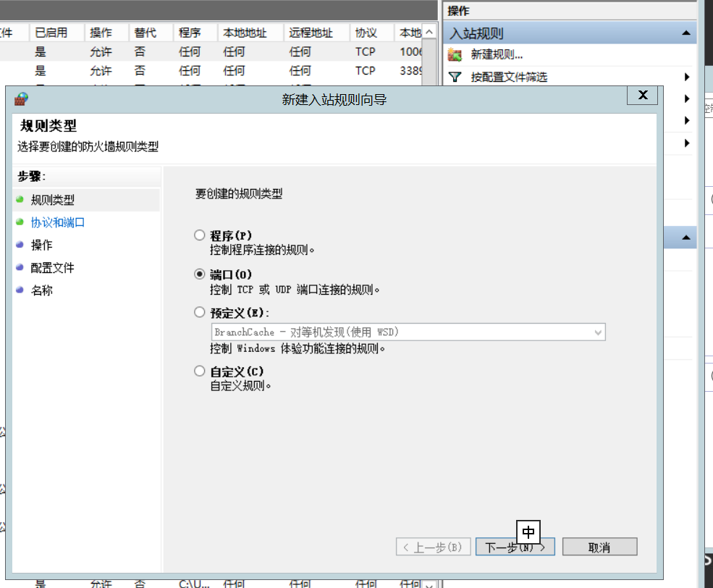Viewport: 713px width, 588px height.
Task: Click the 下一步(N) button
Action: pyautogui.click(x=515, y=547)
